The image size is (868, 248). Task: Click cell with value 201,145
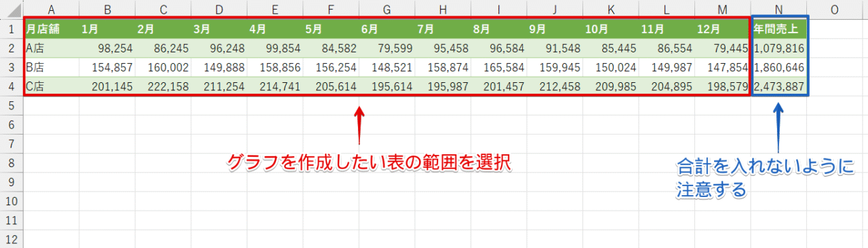107,86
